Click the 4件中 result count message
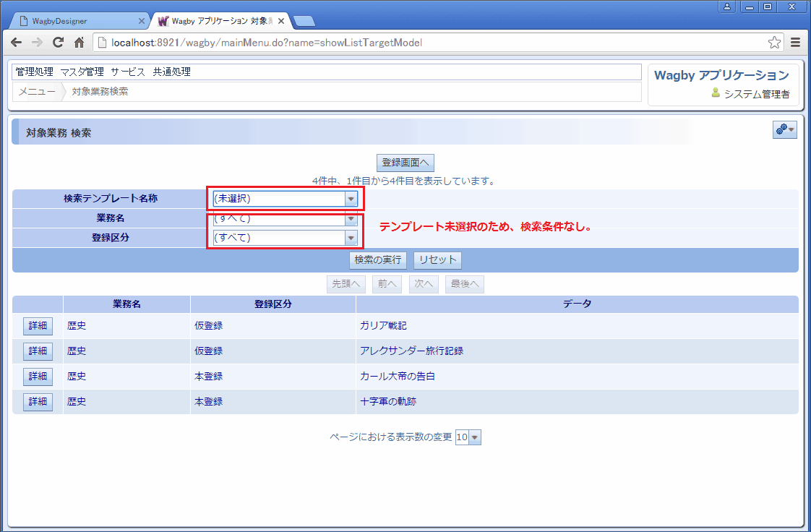The image size is (811, 532). pos(404,181)
